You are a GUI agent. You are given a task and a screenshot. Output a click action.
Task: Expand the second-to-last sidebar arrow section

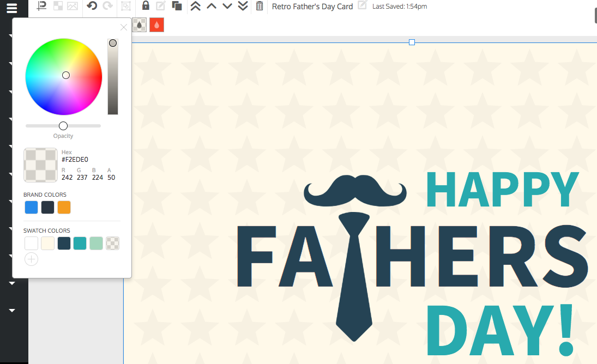(x=12, y=283)
